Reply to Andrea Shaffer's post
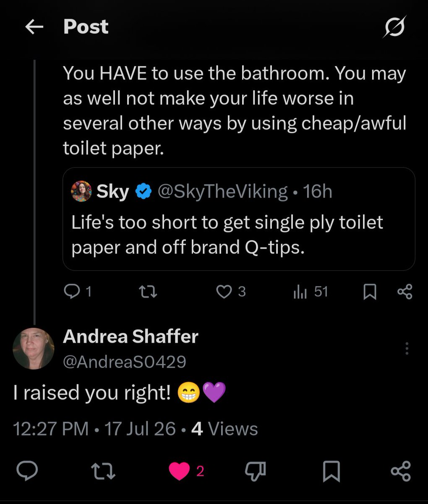 (27, 471)
